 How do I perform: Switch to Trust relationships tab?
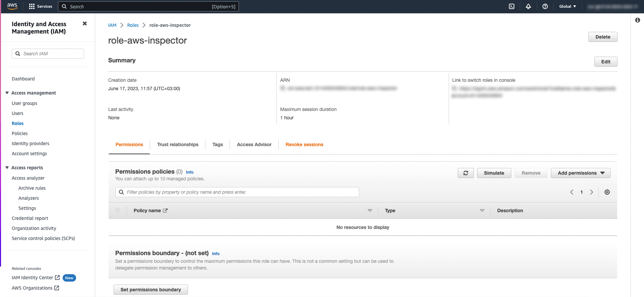pyautogui.click(x=178, y=144)
